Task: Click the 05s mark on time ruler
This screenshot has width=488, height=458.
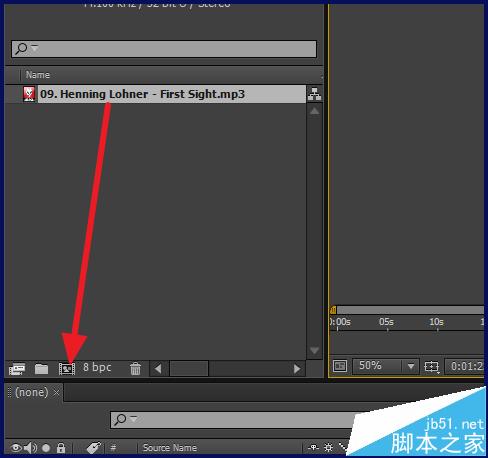Action: tap(387, 322)
